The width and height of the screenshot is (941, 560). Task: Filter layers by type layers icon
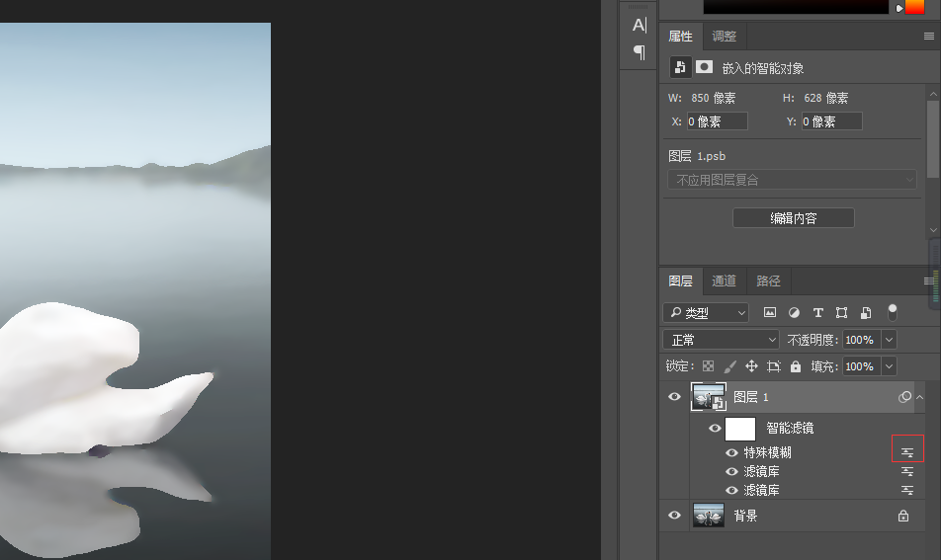[x=818, y=312]
